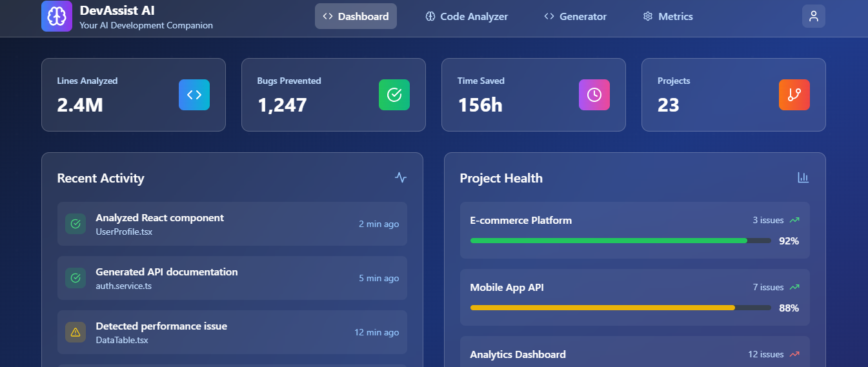Click the Mobile App API health progress bar
868x367 pixels.
click(x=620, y=308)
